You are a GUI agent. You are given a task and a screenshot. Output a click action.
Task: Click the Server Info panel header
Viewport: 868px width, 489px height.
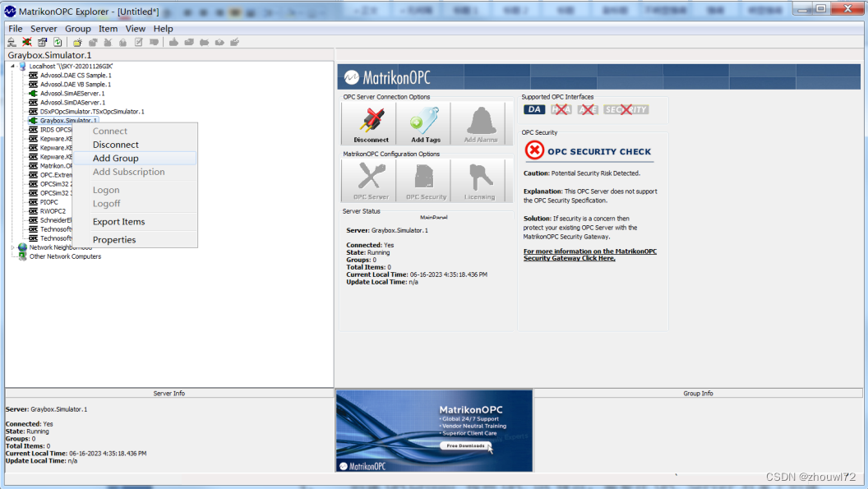169,393
